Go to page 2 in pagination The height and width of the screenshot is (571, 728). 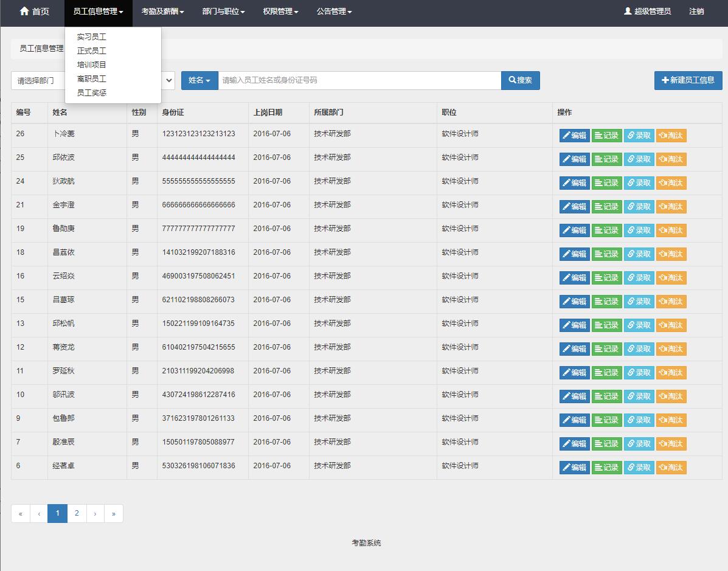tap(77, 513)
